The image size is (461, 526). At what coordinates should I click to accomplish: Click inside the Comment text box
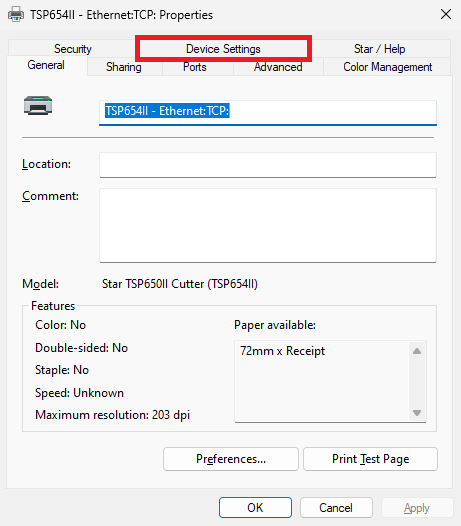[x=268, y=225]
